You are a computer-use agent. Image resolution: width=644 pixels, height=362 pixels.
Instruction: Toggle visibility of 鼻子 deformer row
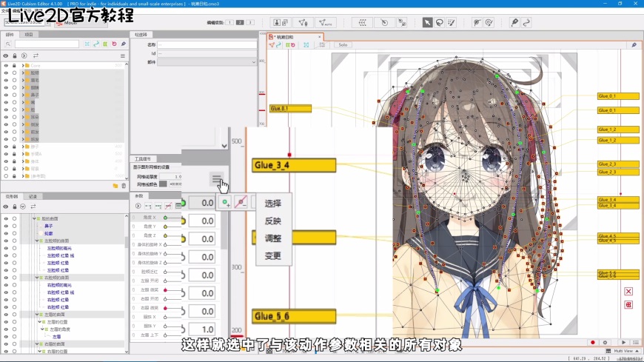(6, 226)
